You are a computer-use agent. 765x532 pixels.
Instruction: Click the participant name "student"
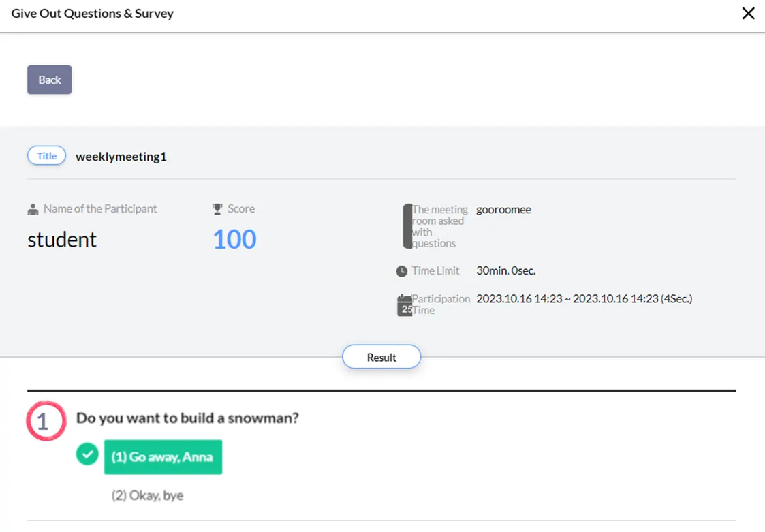pyautogui.click(x=62, y=240)
